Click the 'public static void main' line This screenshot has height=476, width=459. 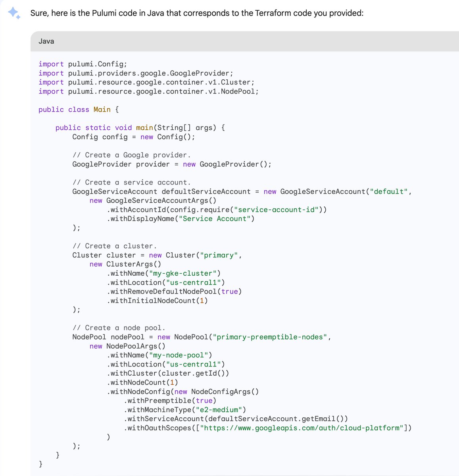pos(140,128)
